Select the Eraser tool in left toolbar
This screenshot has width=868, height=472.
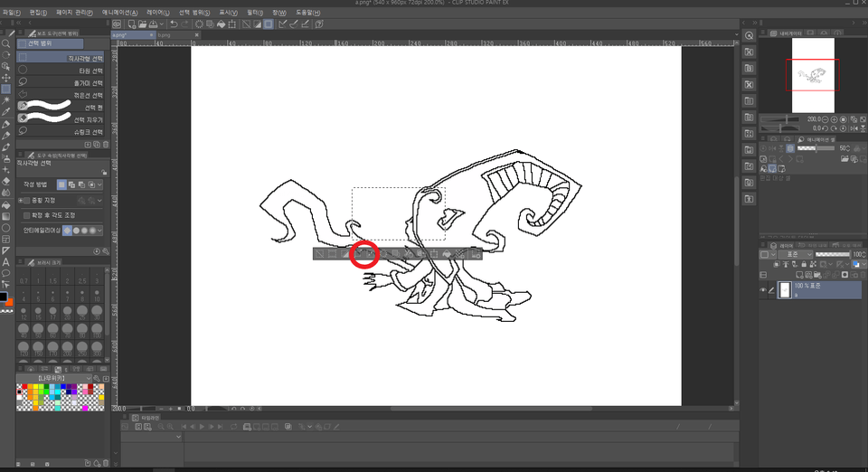(6, 182)
